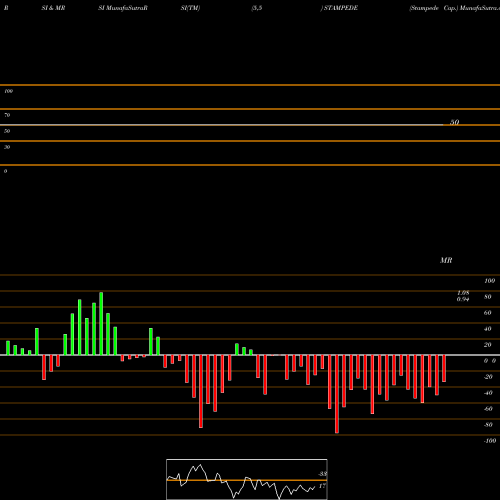Click the MR value 1.08
The width and height of the screenshot is (500, 500).
(463, 293)
